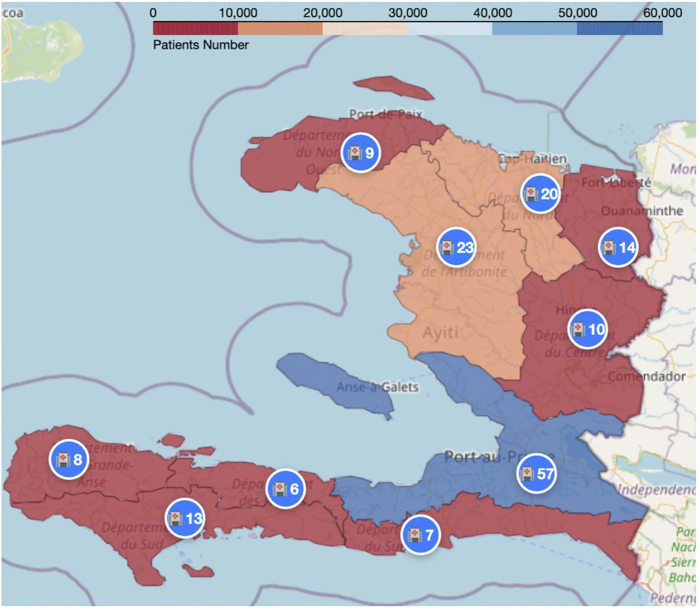Click the Comendador town label
This screenshot has height=610, width=700.
pos(646,376)
